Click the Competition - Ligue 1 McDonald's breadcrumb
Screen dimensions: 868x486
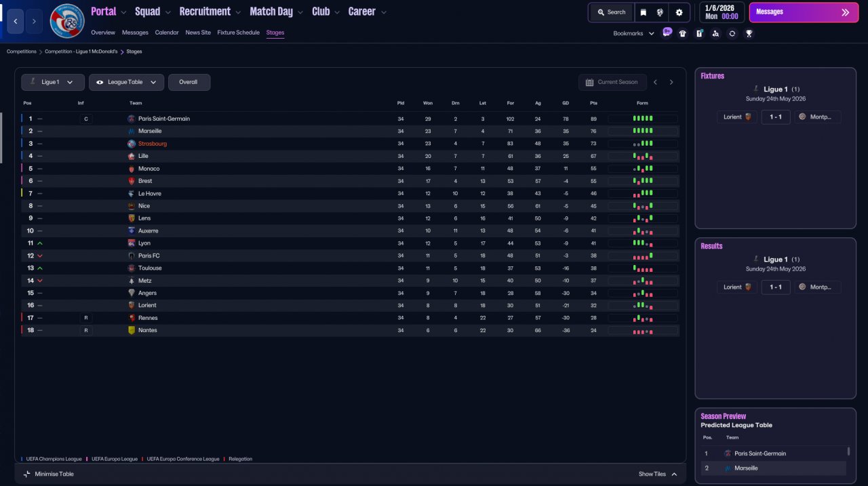tap(81, 52)
